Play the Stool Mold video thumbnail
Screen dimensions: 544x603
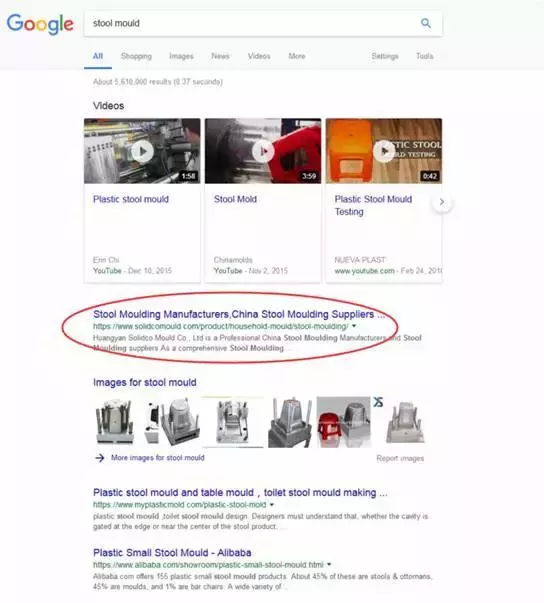tap(263, 151)
